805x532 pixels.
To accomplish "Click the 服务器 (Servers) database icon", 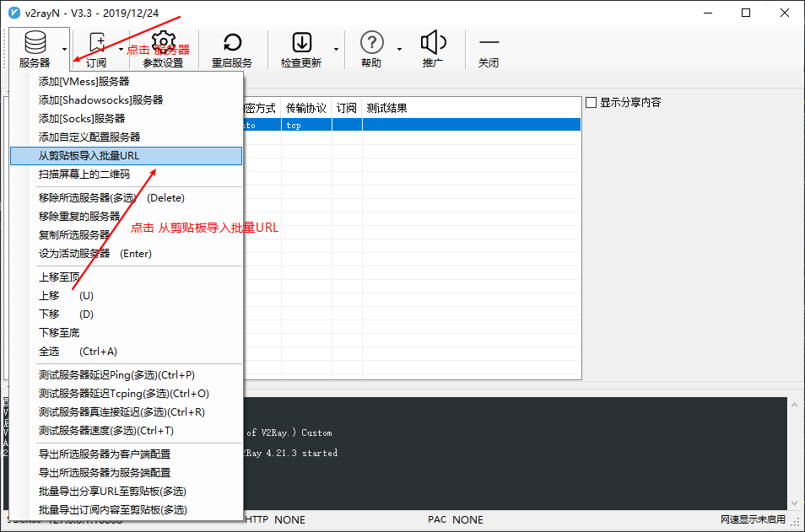I will [35, 42].
